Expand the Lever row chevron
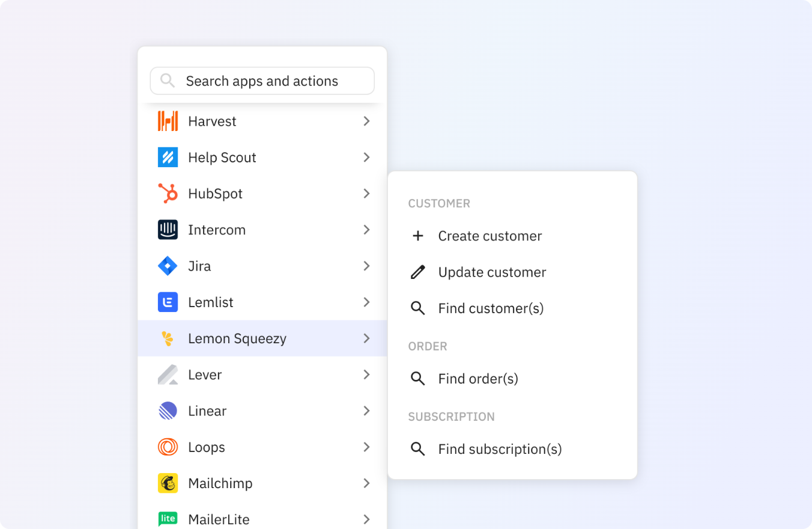 pyautogui.click(x=366, y=375)
